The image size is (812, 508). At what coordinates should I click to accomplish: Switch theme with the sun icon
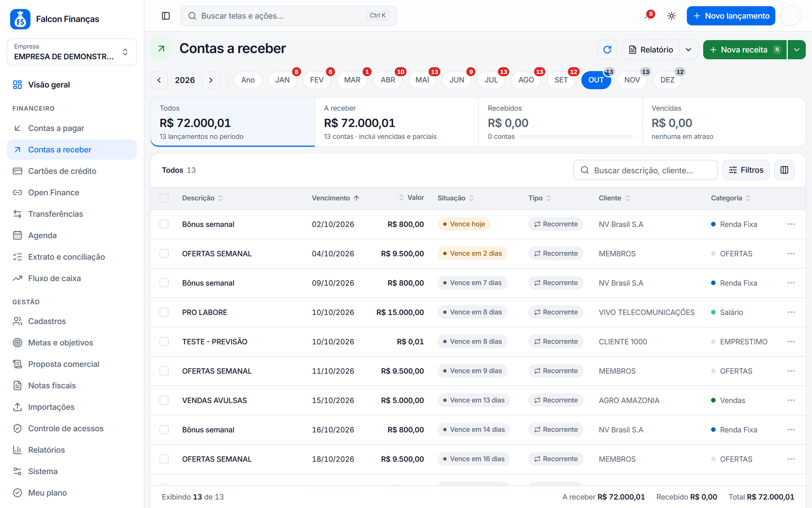click(x=672, y=16)
